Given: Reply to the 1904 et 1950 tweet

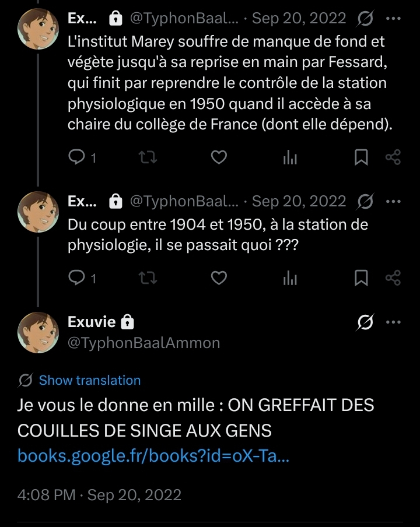Looking at the screenshot, I should 78,278.
